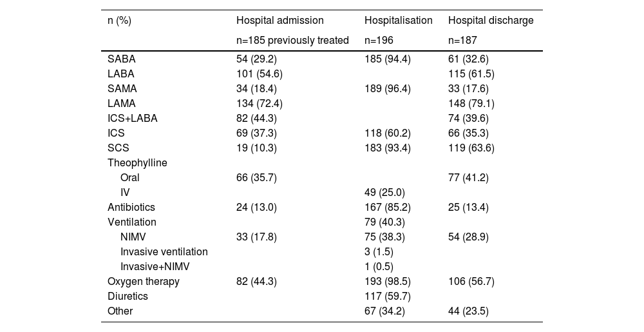Click the "Oxygen therapy" row label
Image resolution: width=644 pixels, height=332 pixels.
(x=144, y=282)
